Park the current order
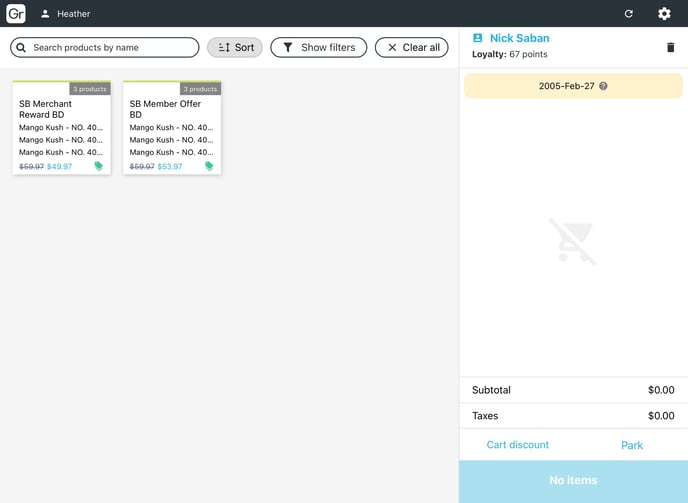The image size is (688, 503). pos(631,445)
